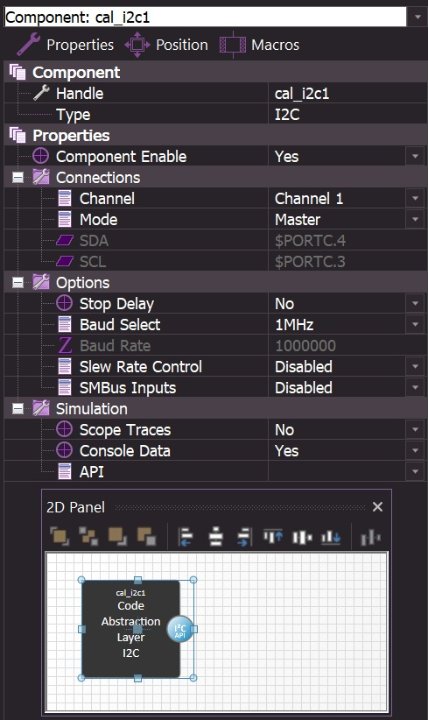Open the Component Enable dropdown
The width and height of the screenshot is (428, 720).
415,157
